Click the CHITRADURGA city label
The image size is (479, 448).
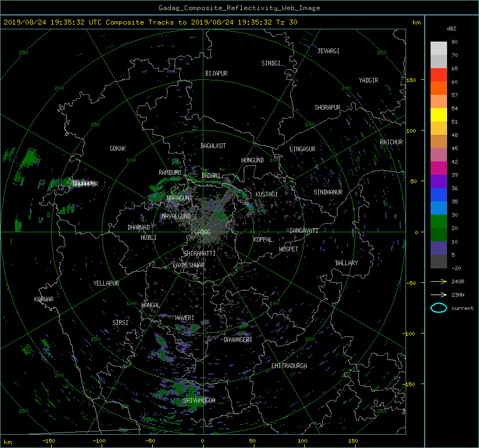(x=289, y=366)
